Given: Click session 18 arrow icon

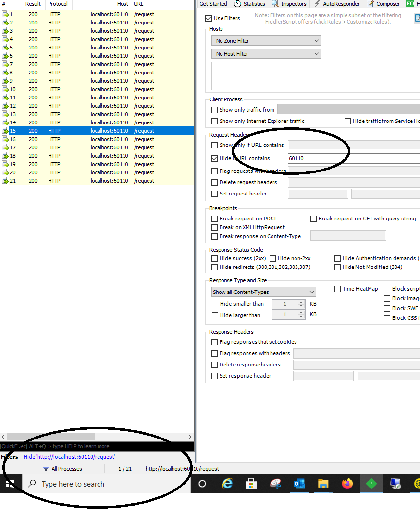Looking at the screenshot, I should point(5,156).
